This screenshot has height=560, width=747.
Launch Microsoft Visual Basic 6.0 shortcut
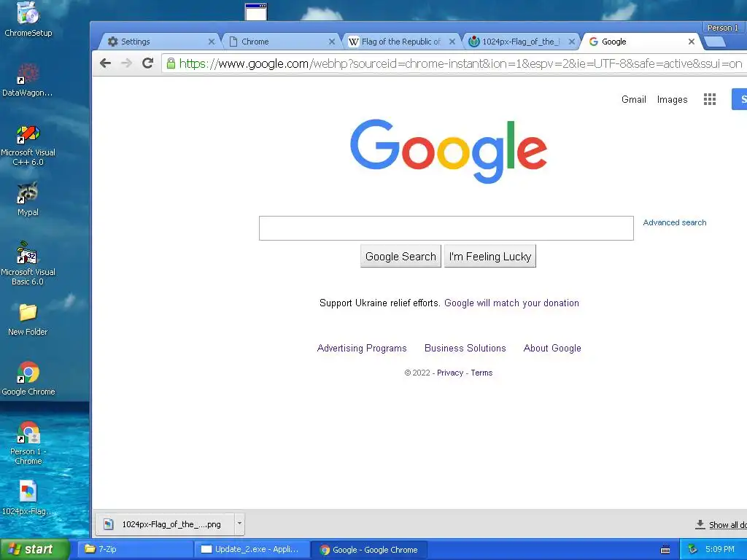tap(28, 263)
